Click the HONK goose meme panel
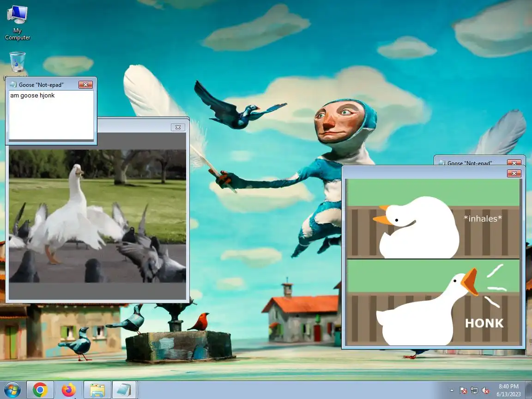Viewport: 532px width, 399px height. point(433,302)
